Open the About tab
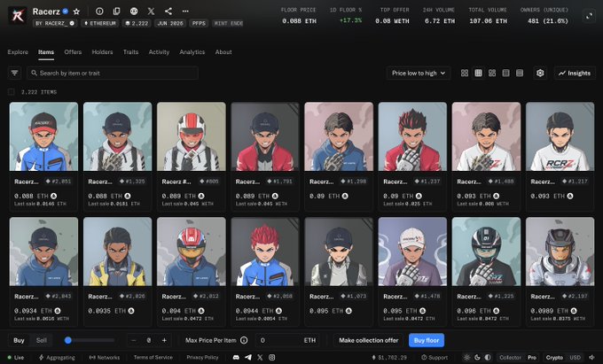The height and width of the screenshot is (364, 603). 223,52
